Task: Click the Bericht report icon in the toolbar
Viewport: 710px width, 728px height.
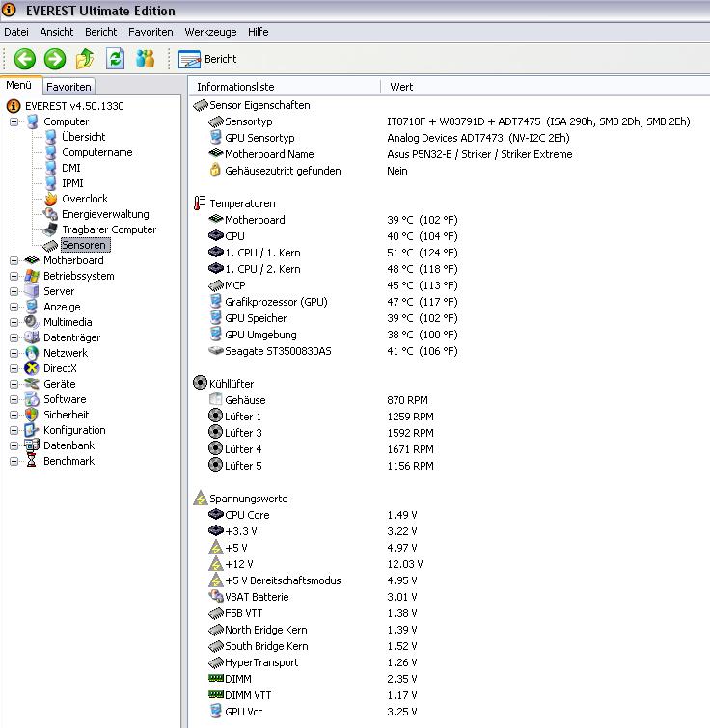Action: point(189,59)
